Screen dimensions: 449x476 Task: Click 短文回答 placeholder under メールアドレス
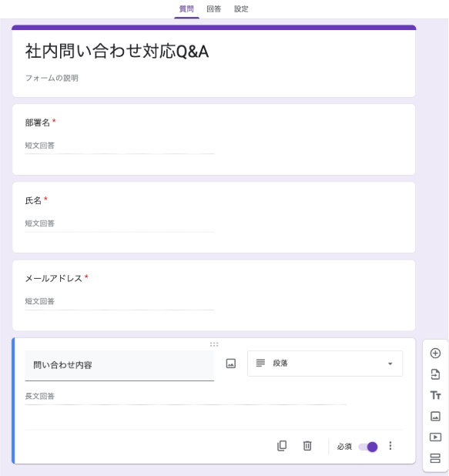[40, 301]
